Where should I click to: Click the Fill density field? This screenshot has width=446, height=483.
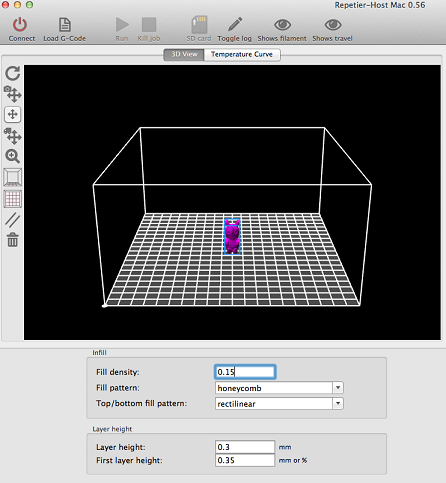point(245,372)
